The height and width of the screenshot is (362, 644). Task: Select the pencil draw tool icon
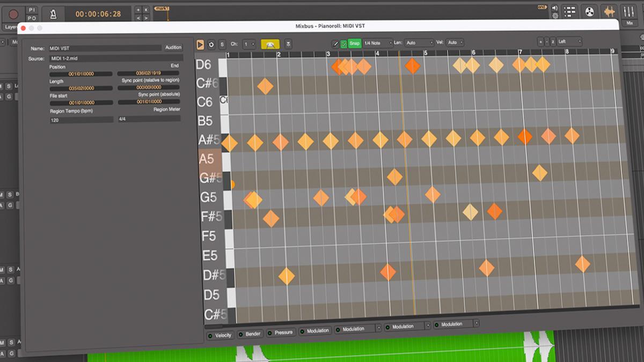click(335, 43)
